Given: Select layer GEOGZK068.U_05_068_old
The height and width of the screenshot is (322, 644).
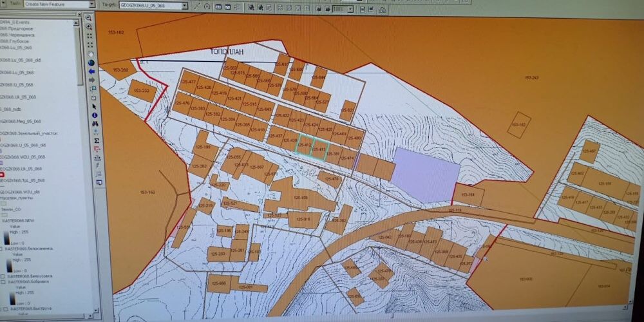Looking at the screenshot, I should pyautogui.click(x=23, y=146).
